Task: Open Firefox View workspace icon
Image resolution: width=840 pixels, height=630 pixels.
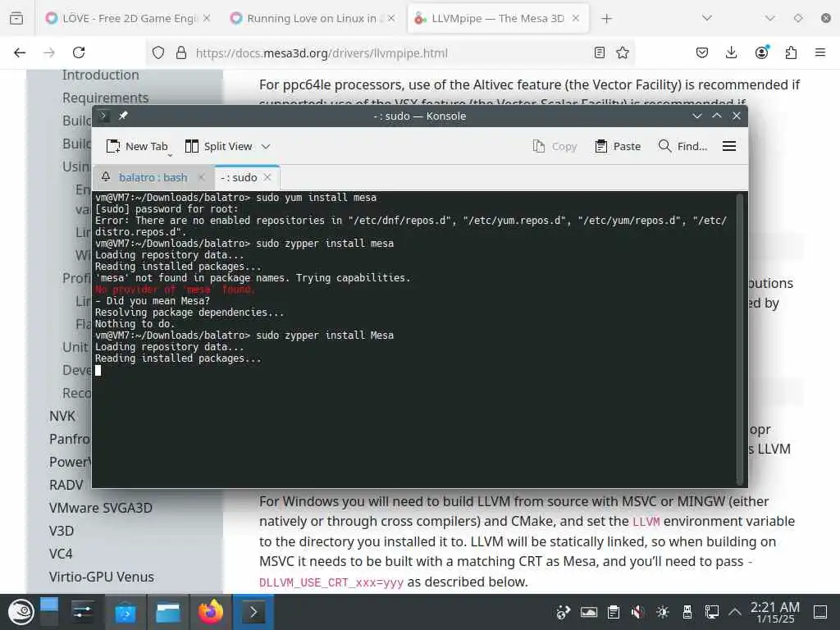Action: [16, 18]
